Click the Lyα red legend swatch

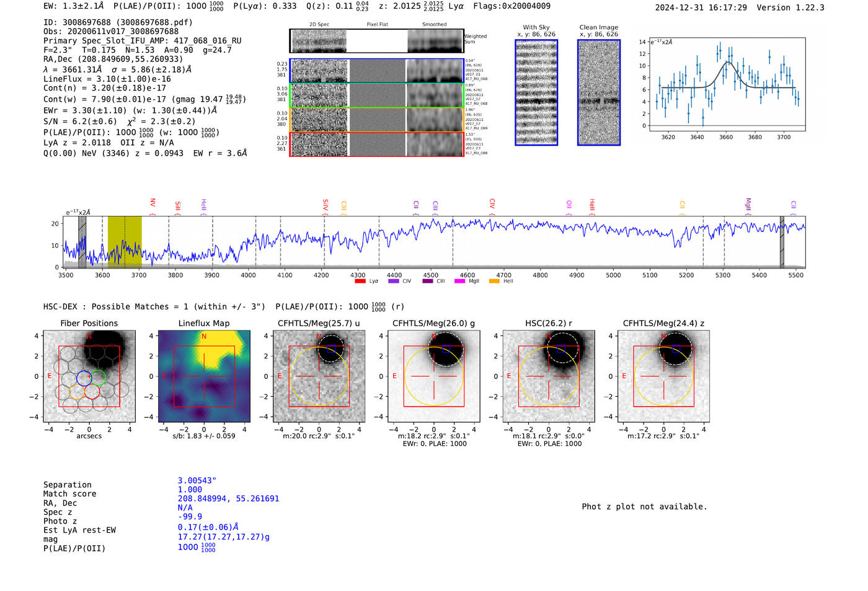coord(360,282)
